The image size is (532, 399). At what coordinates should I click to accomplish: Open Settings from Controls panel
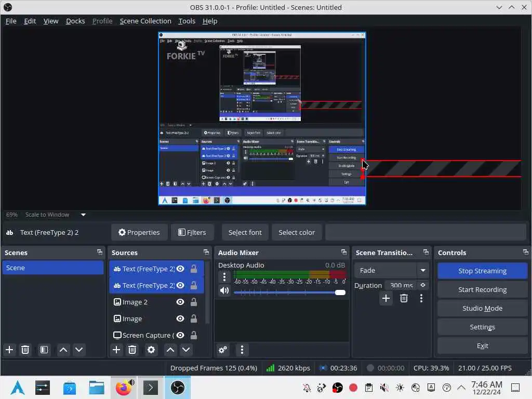482,327
